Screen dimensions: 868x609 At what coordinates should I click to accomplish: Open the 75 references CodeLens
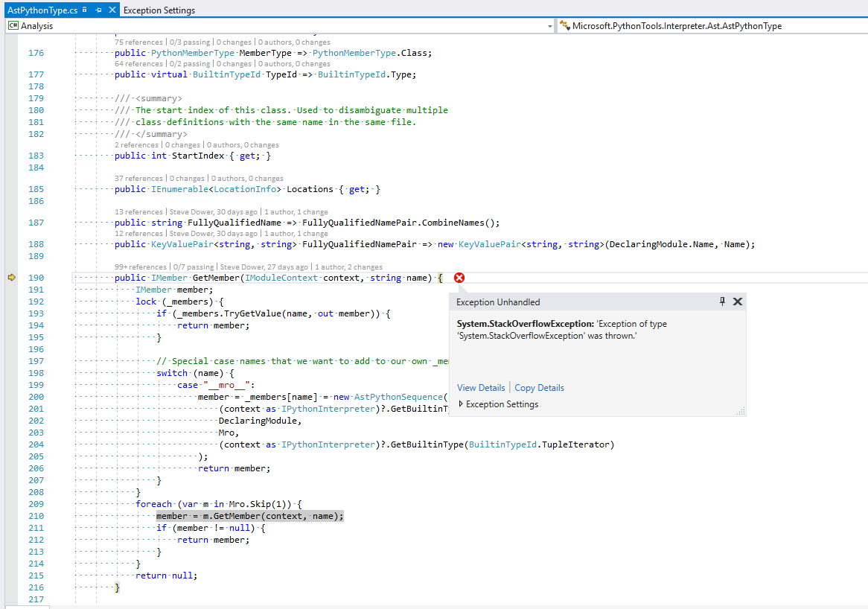coord(138,42)
